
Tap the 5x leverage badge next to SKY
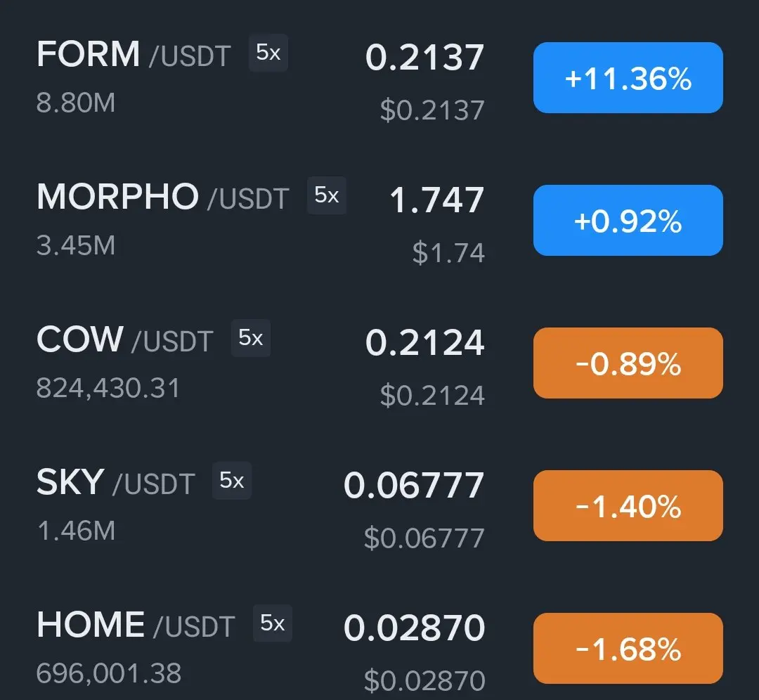pos(232,481)
